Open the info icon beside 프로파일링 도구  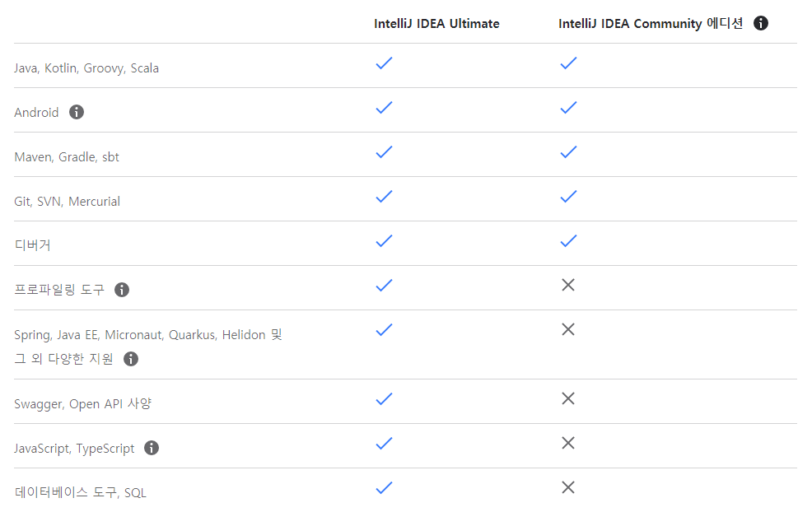click(122, 290)
